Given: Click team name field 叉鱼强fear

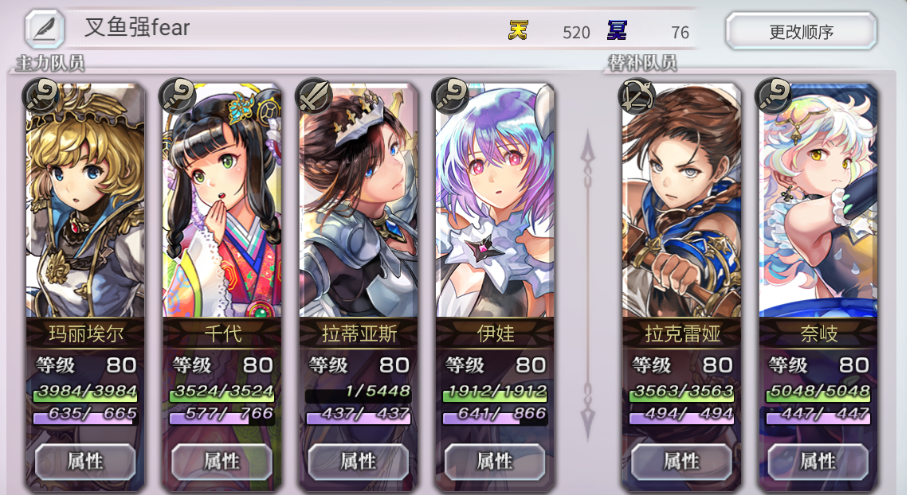Looking at the screenshot, I should (x=137, y=28).
